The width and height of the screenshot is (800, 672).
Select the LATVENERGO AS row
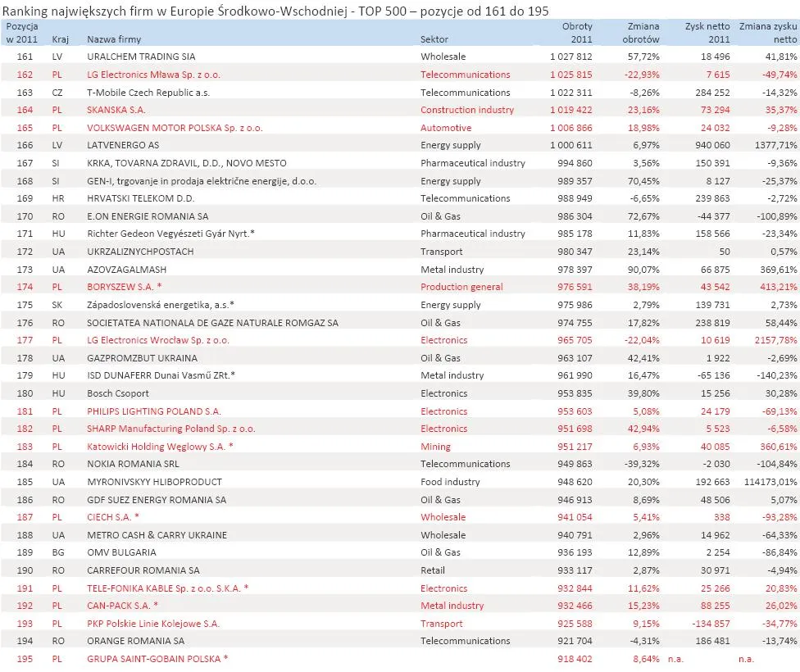[x=130, y=145]
